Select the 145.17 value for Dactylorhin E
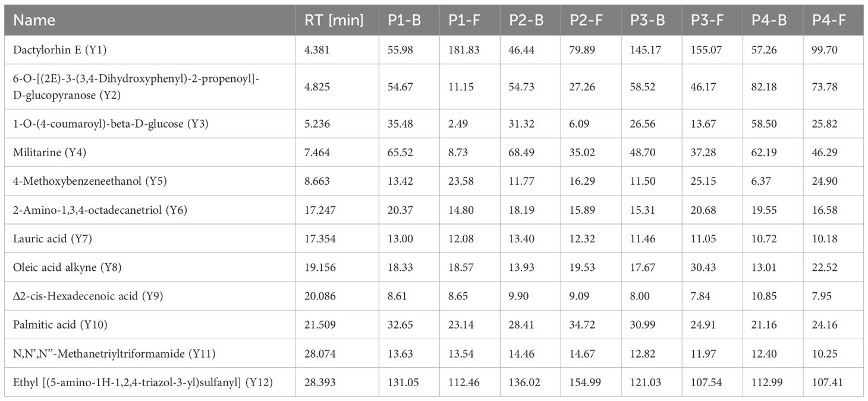This screenshot has width=868, height=401. pyautogui.click(x=643, y=50)
